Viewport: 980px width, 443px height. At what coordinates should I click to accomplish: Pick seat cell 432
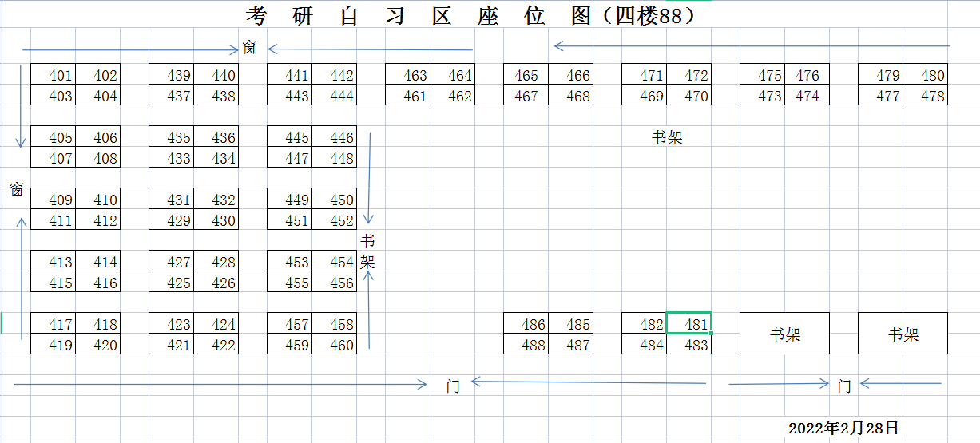216,200
